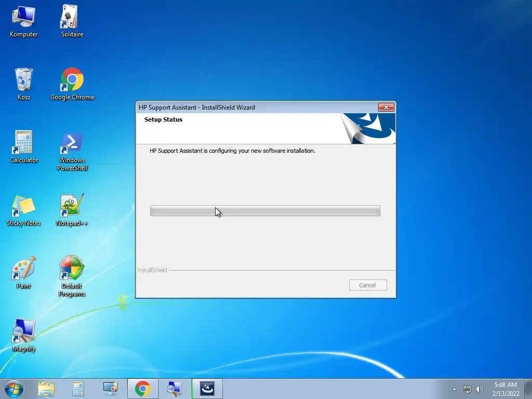Cancel the HP Support Assistant installation

click(x=368, y=285)
